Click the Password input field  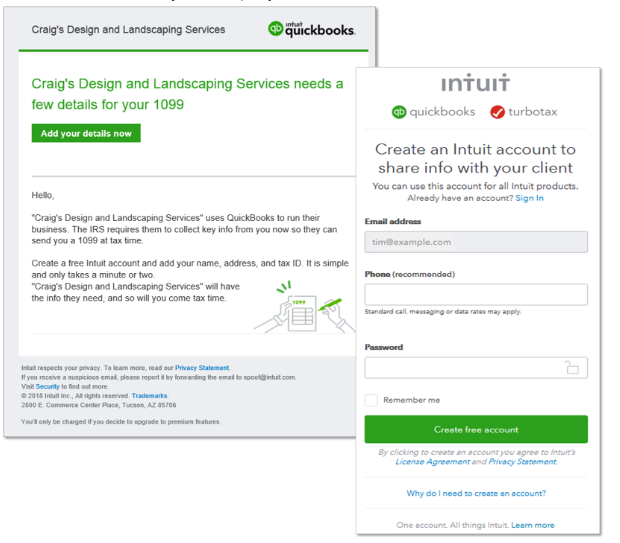point(476,367)
